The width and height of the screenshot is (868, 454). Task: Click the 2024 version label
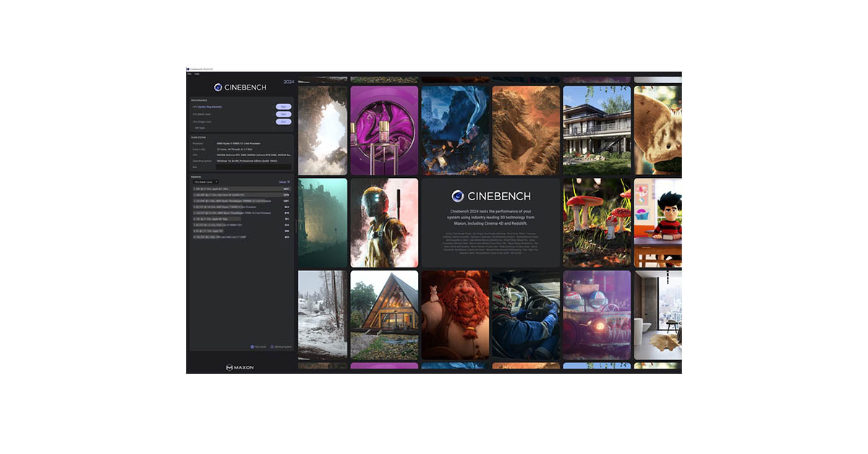click(x=289, y=82)
